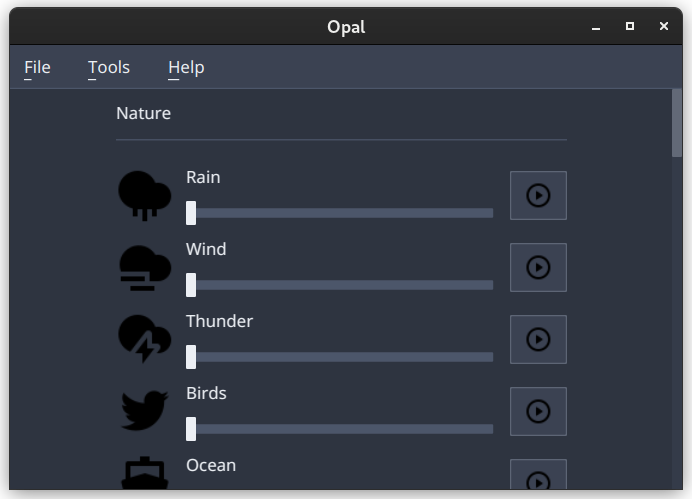Play the Ocean sound
This screenshot has height=499, width=692.
[x=538, y=475]
